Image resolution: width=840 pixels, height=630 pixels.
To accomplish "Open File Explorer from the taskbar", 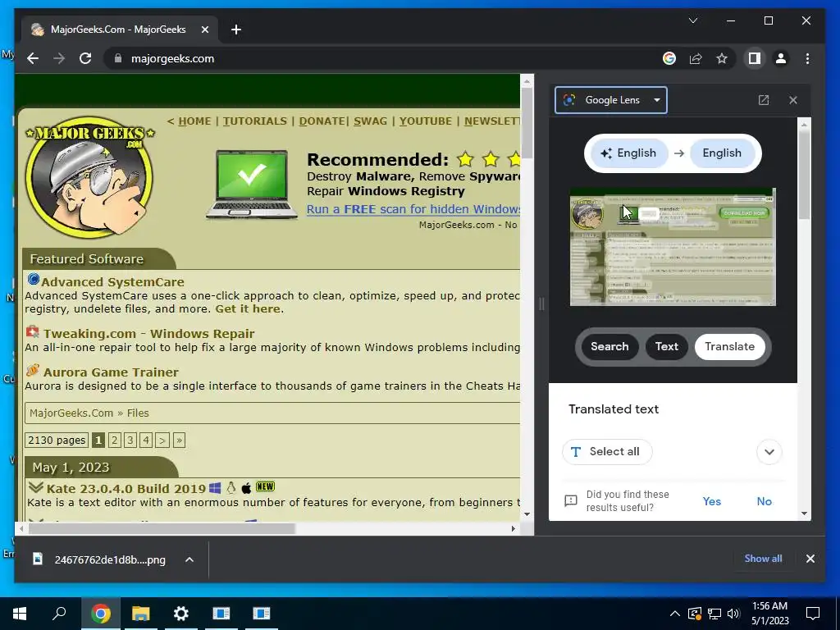I will 141,614.
